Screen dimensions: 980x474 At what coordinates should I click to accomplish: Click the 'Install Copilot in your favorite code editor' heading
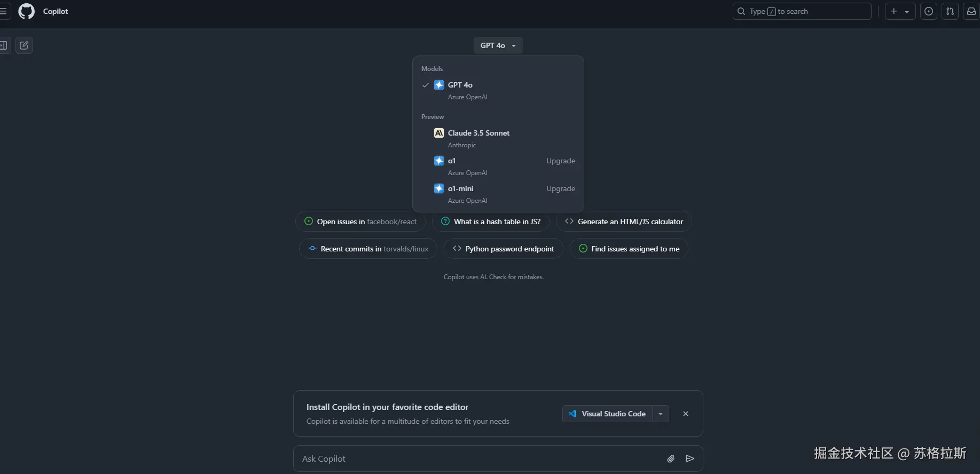click(x=387, y=407)
